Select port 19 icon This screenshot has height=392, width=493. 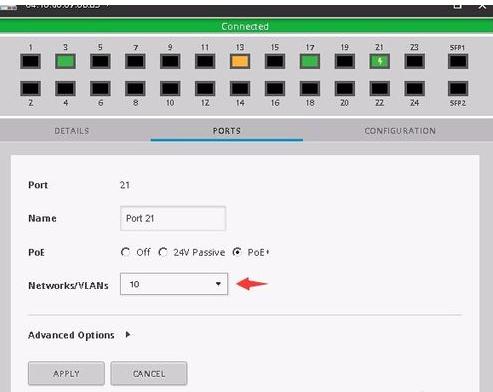[345, 61]
